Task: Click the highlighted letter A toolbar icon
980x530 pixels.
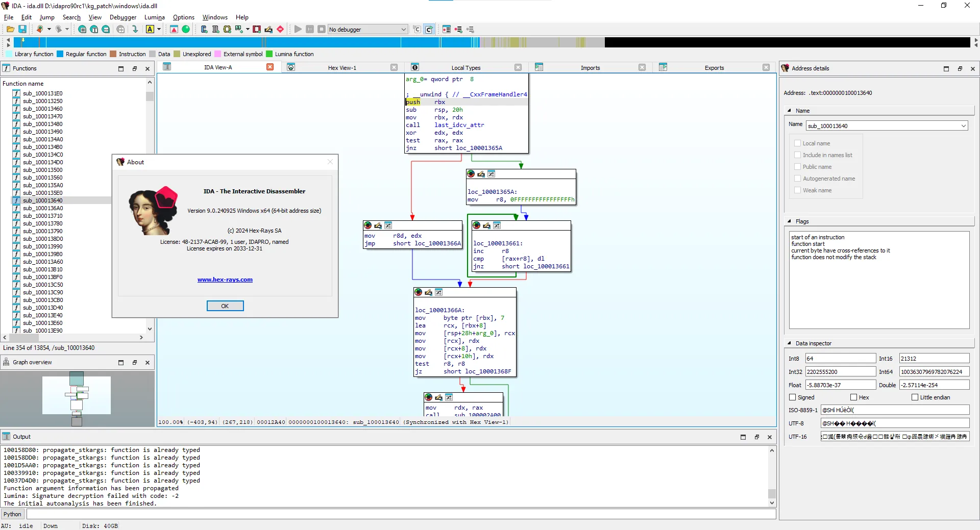Action: tap(150, 30)
